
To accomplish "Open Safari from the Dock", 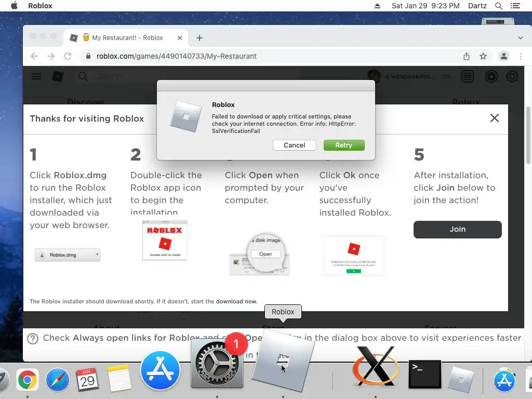I will tap(57, 380).
